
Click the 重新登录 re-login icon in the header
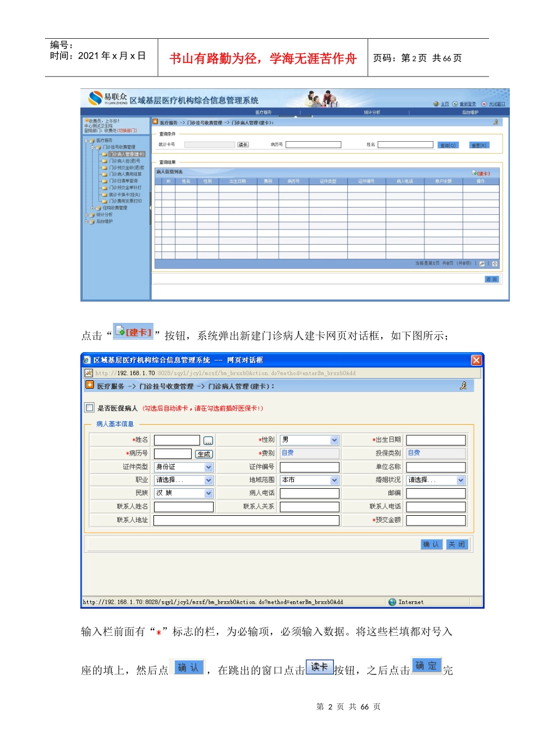pyautogui.click(x=455, y=104)
